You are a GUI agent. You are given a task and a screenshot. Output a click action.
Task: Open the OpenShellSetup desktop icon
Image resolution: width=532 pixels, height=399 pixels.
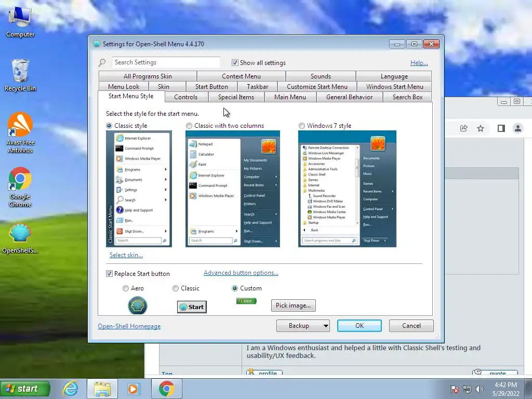[x=20, y=238]
